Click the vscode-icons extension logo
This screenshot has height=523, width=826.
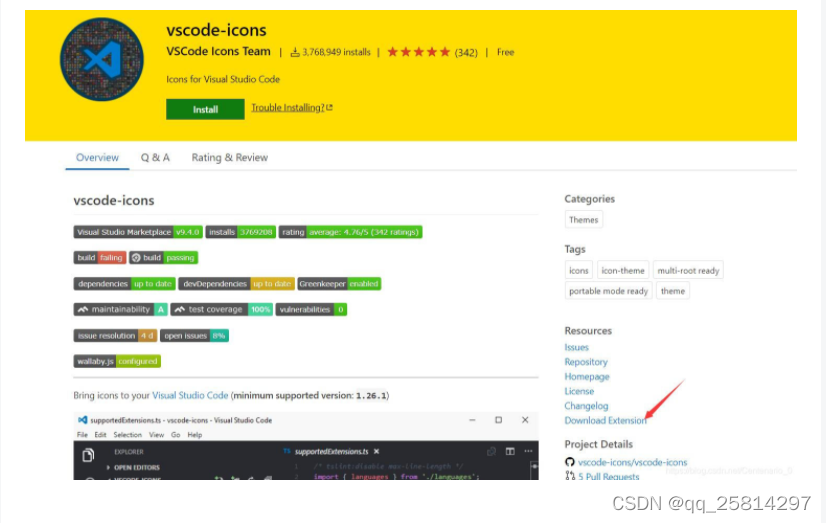pos(102,60)
